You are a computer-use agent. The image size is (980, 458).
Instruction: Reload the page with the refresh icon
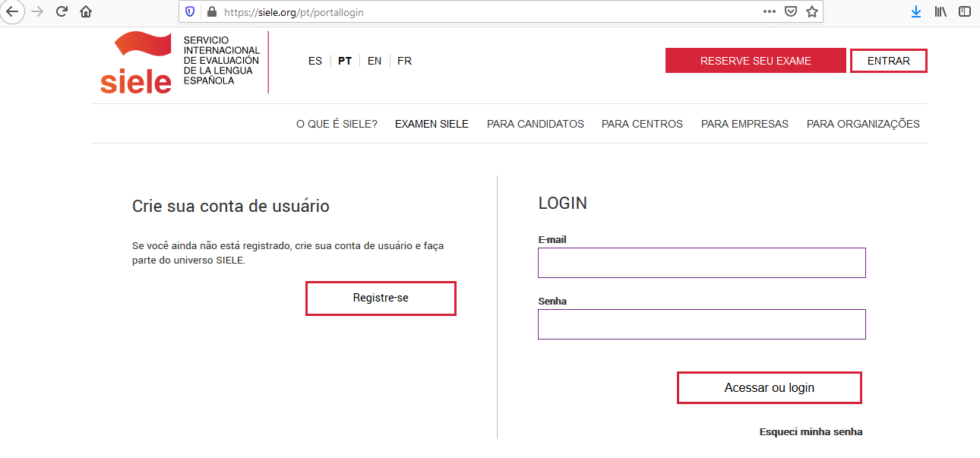tap(62, 11)
